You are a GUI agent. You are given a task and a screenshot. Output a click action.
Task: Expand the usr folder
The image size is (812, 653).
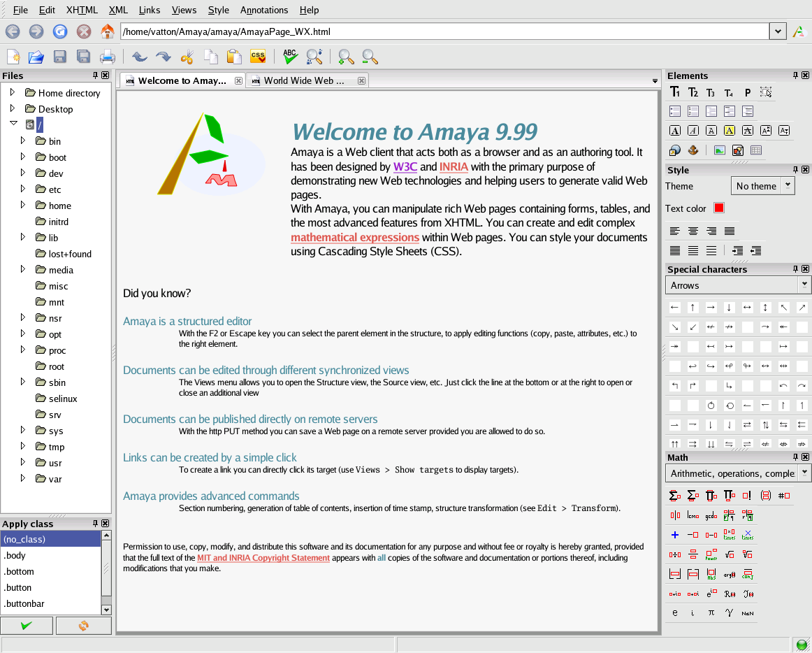point(23,461)
